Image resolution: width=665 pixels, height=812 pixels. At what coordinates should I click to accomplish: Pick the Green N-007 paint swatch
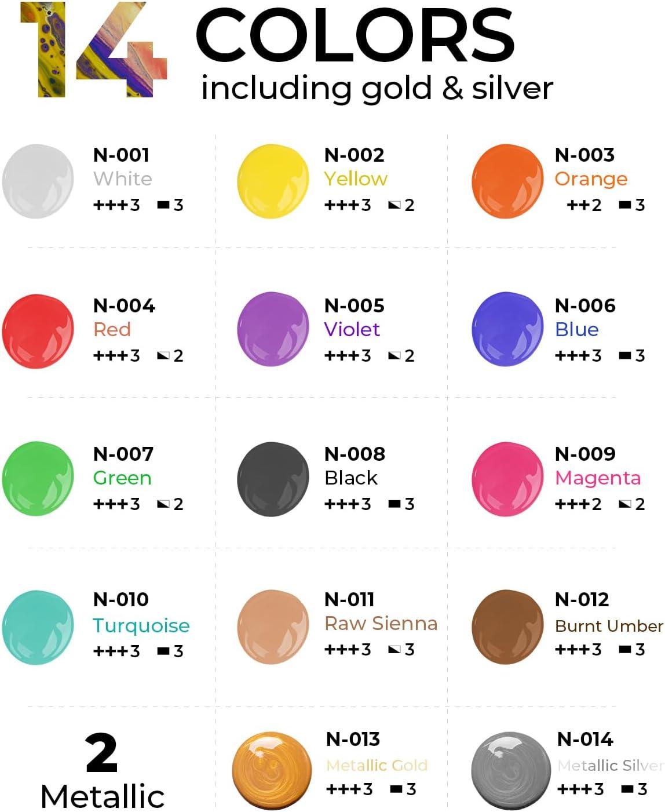coord(38,479)
